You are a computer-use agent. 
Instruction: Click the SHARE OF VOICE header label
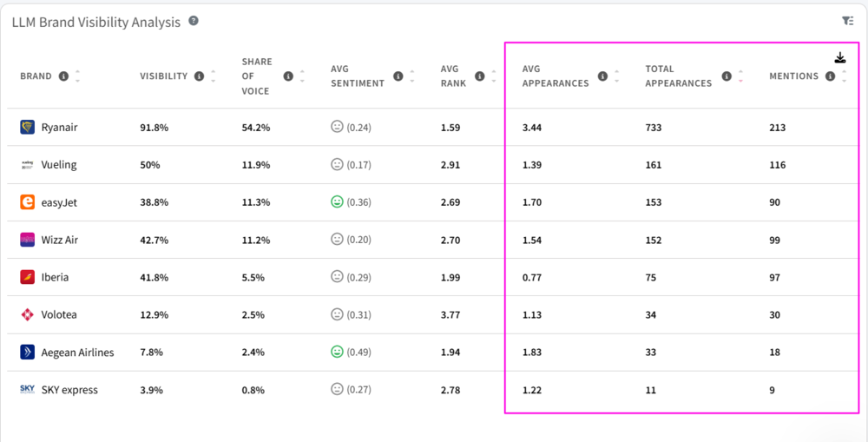[257, 76]
